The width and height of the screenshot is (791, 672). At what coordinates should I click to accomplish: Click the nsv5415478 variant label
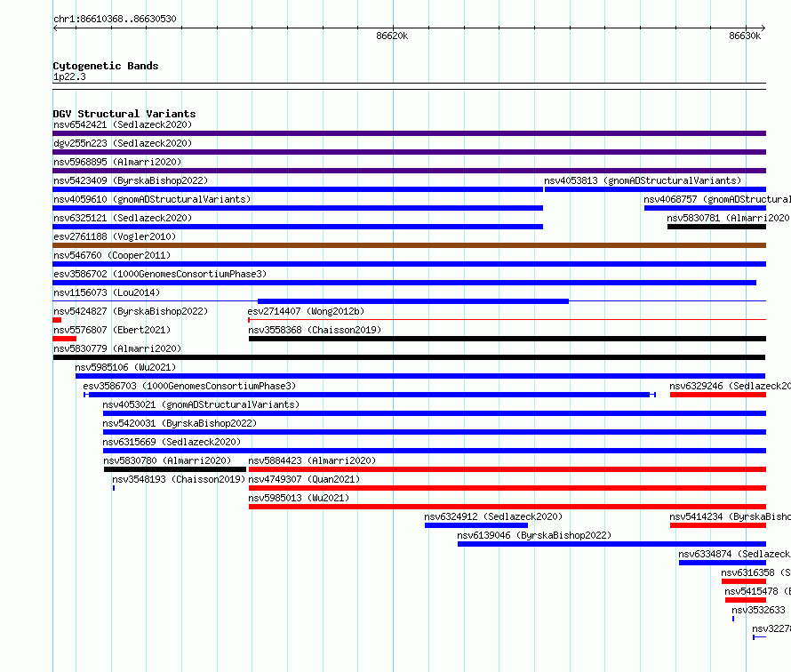[758, 591]
